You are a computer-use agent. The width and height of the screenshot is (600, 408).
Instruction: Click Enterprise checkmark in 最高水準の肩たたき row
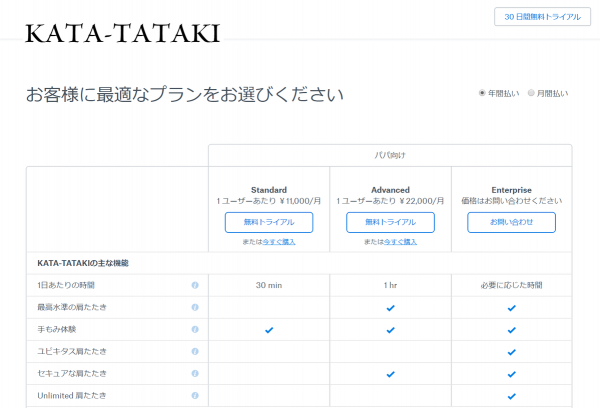[x=512, y=308]
